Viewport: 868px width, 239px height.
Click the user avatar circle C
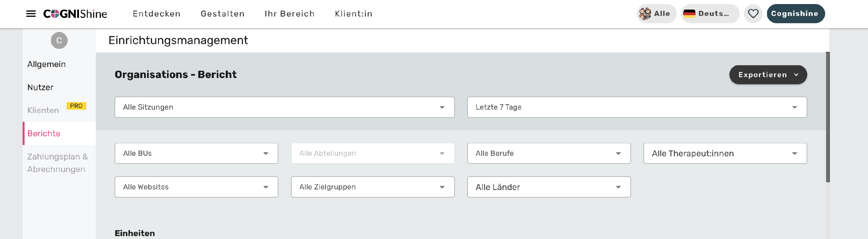59,41
